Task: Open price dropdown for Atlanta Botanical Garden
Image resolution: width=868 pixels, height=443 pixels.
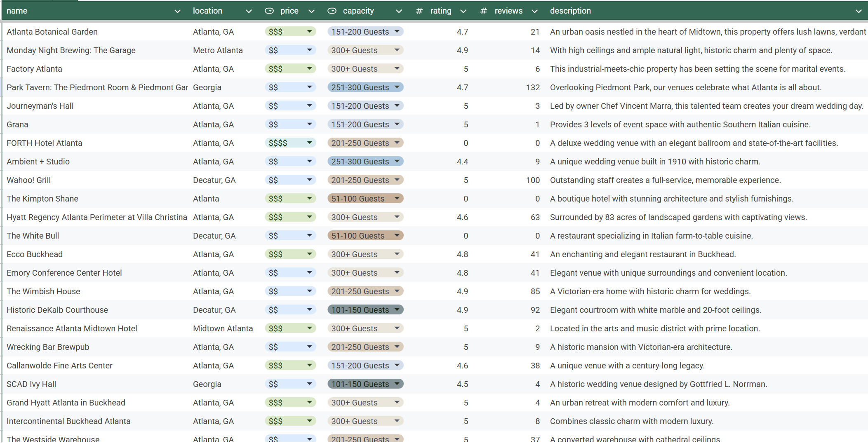Action: (x=290, y=32)
